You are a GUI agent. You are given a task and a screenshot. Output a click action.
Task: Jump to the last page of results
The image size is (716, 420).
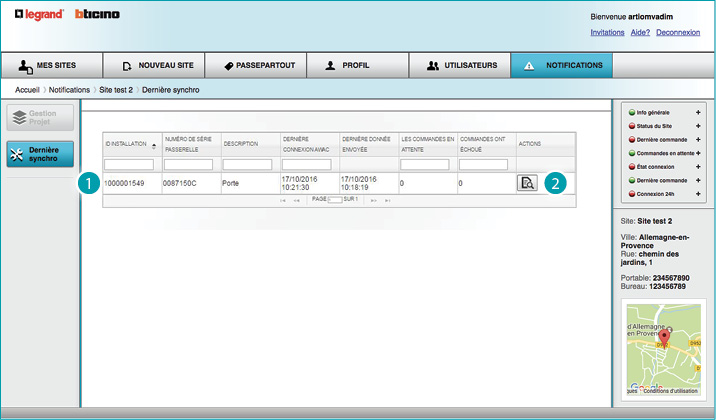pyautogui.click(x=388, y=200)
